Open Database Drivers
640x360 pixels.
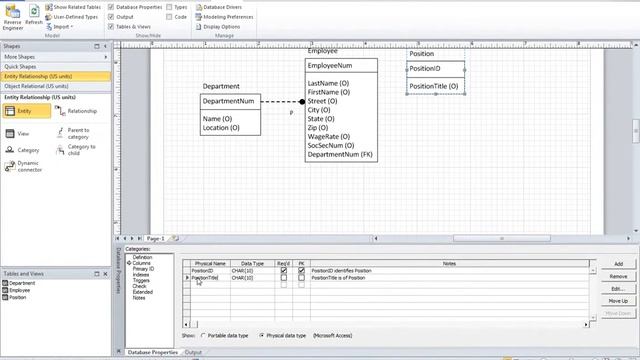tap(219, 7)
